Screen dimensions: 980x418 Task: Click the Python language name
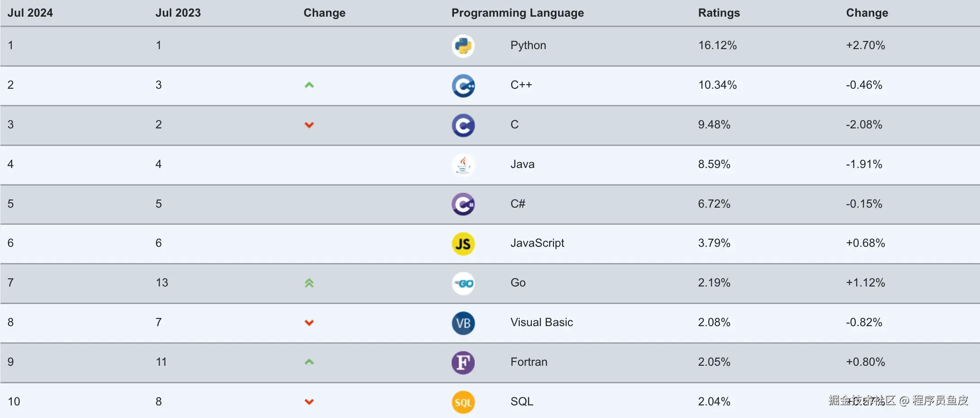pyautogui.click(x=528, y=45)
